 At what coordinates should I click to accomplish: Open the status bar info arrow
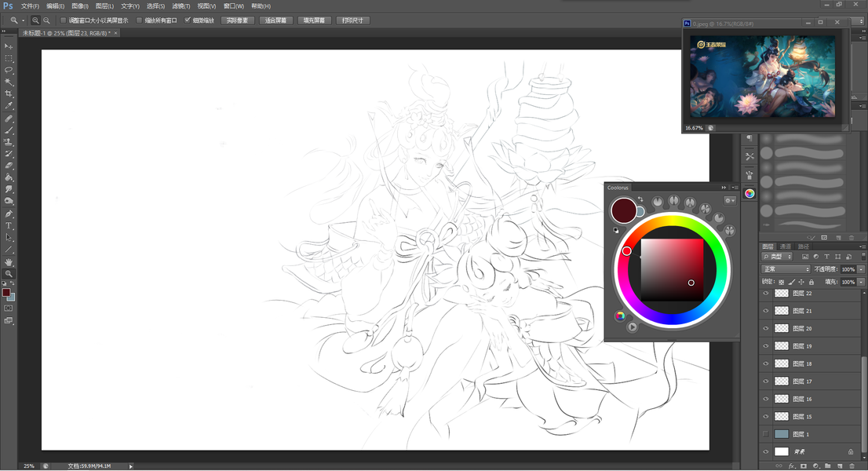130,466
